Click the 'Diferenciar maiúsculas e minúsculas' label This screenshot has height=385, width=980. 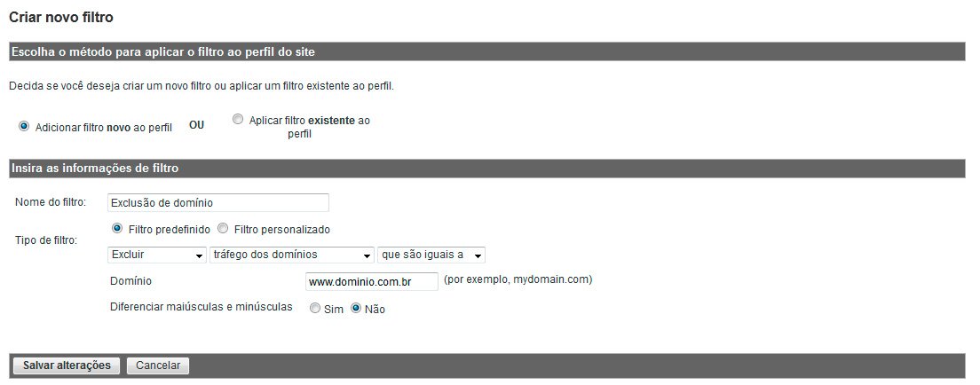tap(201, 307)
